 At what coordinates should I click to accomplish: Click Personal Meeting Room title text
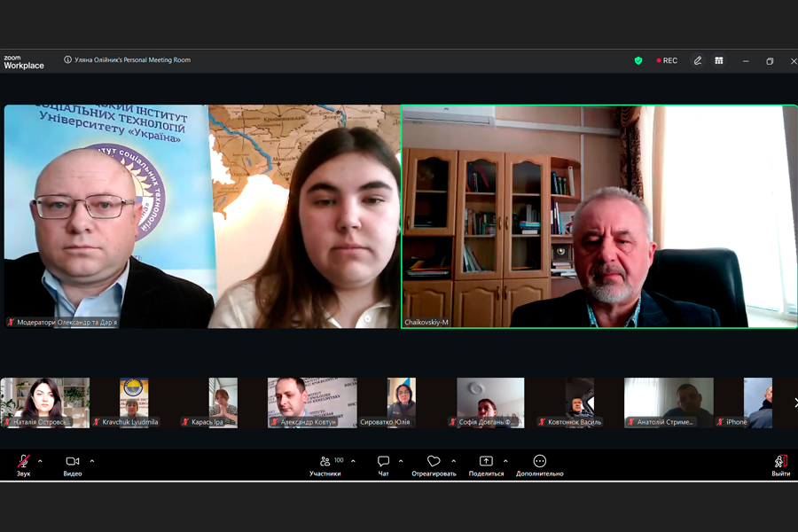[132, 59]
